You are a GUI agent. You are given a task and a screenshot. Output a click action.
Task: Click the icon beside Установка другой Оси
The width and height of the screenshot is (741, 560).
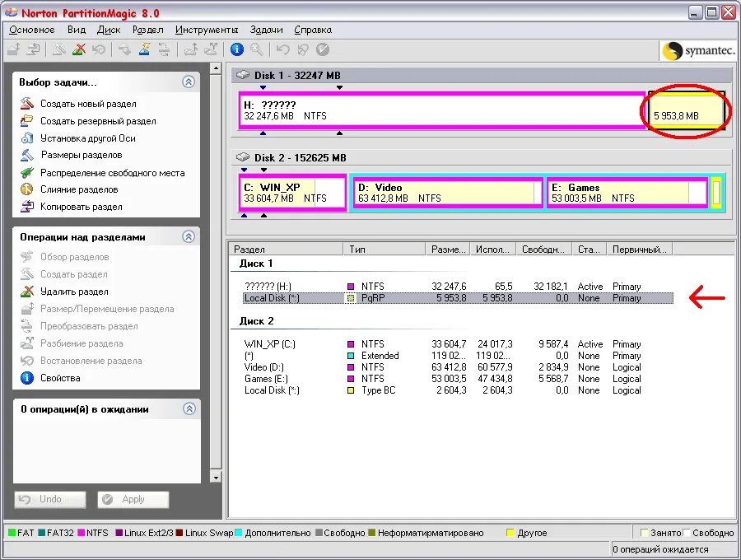27,138
